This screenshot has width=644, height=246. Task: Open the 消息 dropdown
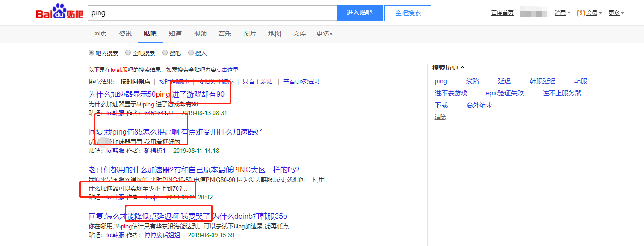pyautogui.click(x=563, y=13)
